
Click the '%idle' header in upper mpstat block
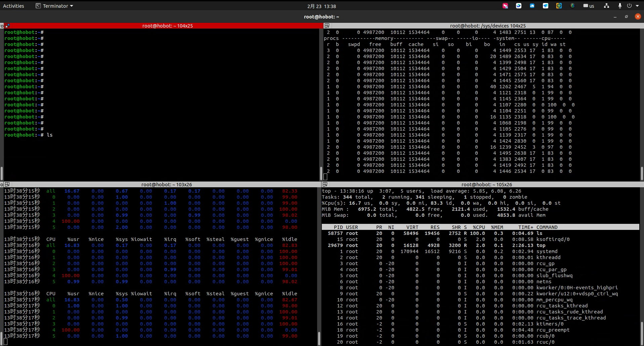click(289, 239)
